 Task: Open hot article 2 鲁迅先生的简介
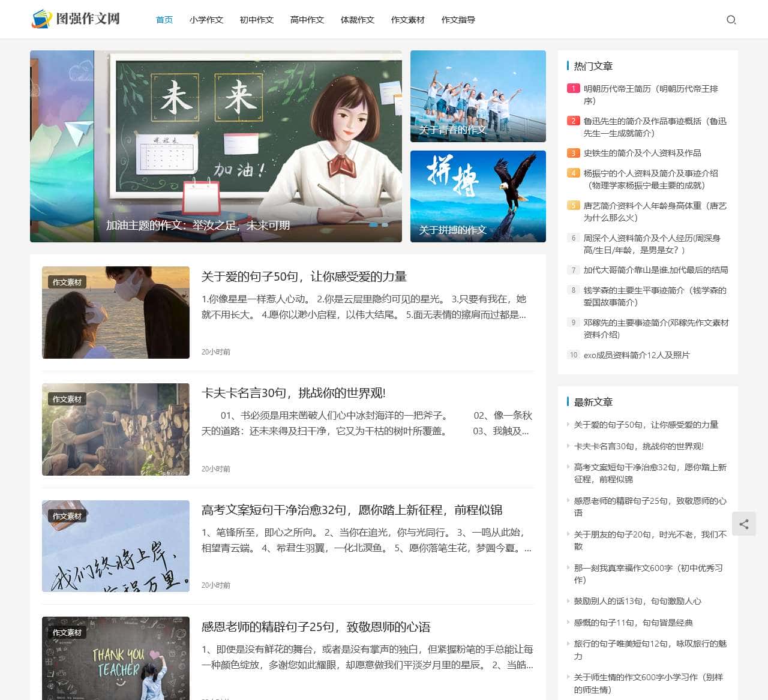[x=655, y=127]
